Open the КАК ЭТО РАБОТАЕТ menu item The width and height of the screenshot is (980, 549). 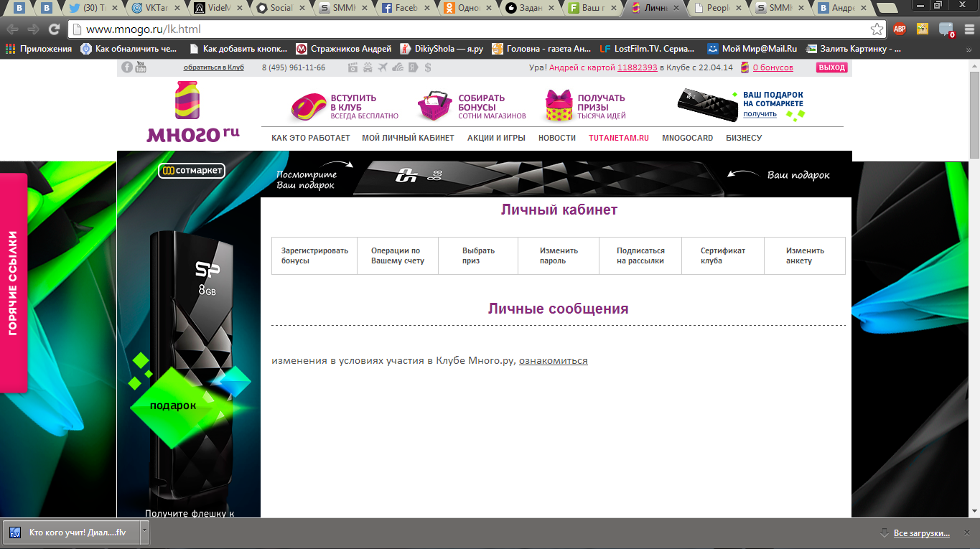point(311,138)
